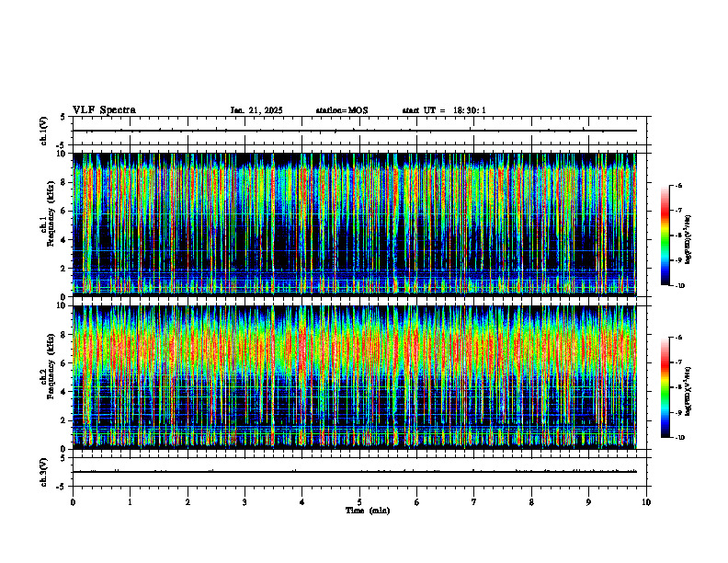Click the ch.3 voltage waveform trace
Viewport: 728px width, 563px height.
[354, 472]
